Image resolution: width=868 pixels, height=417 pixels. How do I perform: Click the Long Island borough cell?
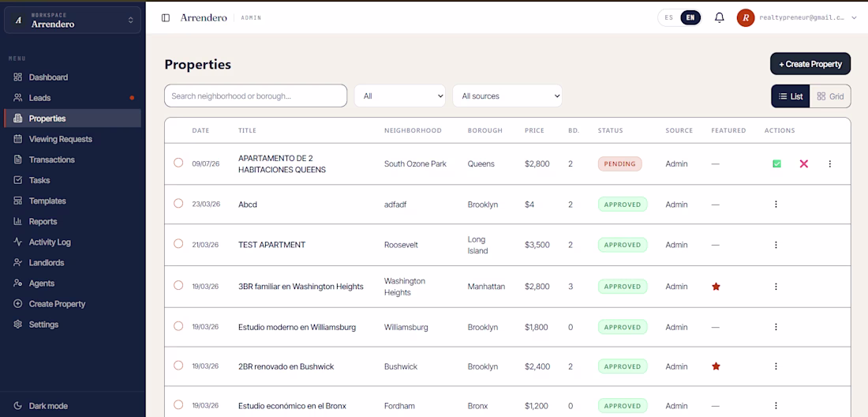(477, 245)
